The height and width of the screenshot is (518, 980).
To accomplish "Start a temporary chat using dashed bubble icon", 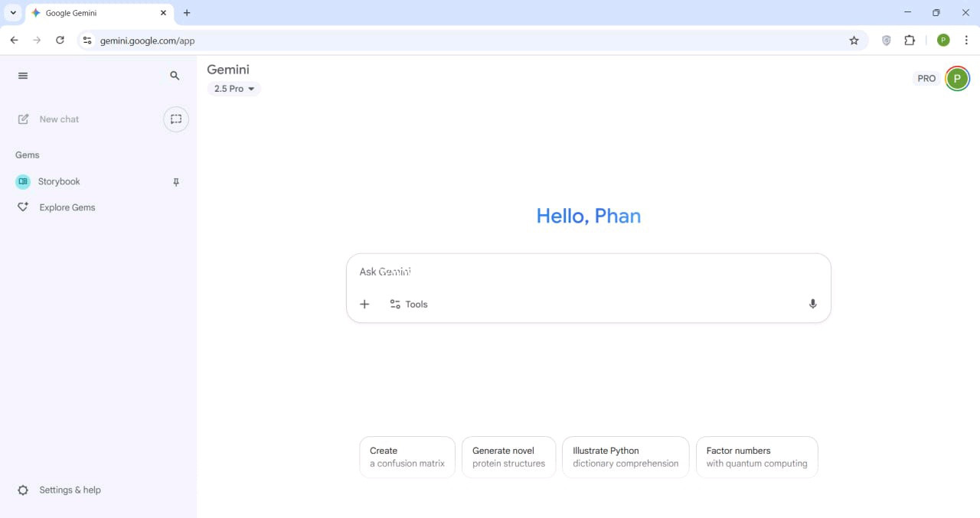I will (176, 119).
